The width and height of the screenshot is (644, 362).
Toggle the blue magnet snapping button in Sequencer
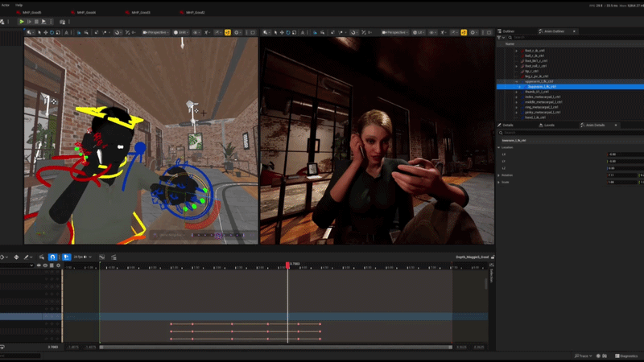coord(52,257)
